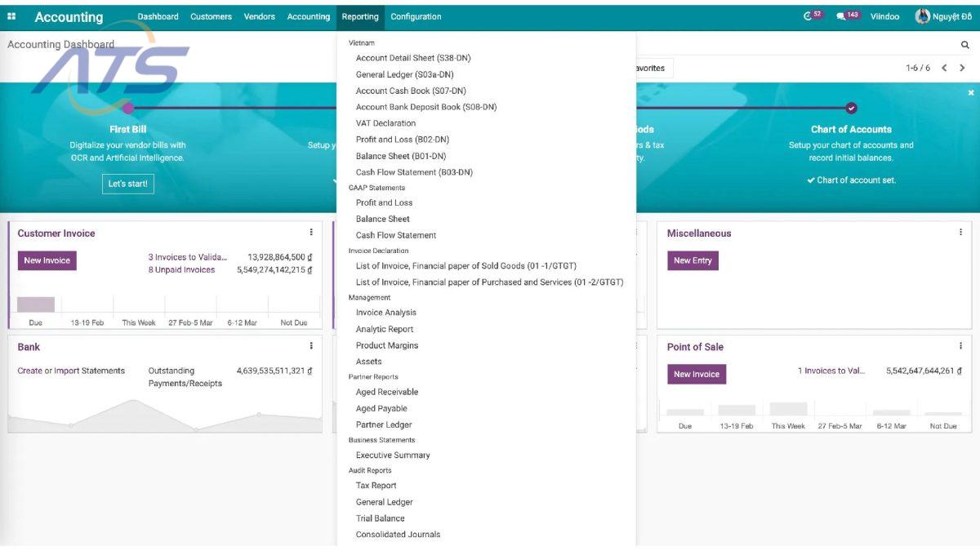The width and height of the screenshot is (980, 551).
Task: Select Balance Sheet (B01-DN) report
Action: click(400, 156)
